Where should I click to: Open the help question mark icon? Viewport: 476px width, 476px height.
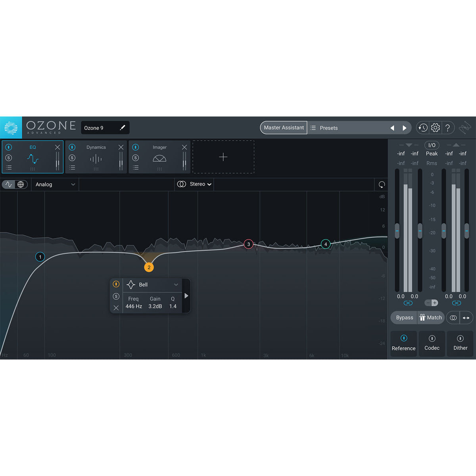click(447, 128)
